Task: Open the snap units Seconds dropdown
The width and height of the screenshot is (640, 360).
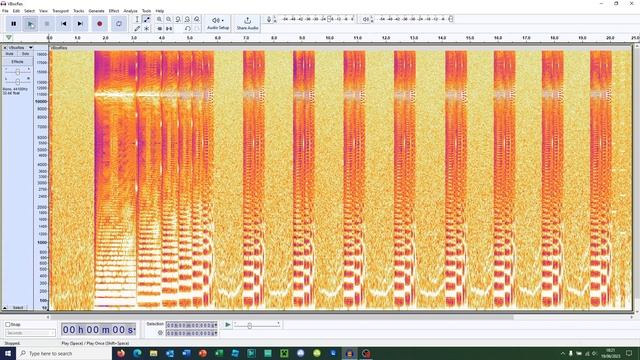Action: click(x=30, y=333)
